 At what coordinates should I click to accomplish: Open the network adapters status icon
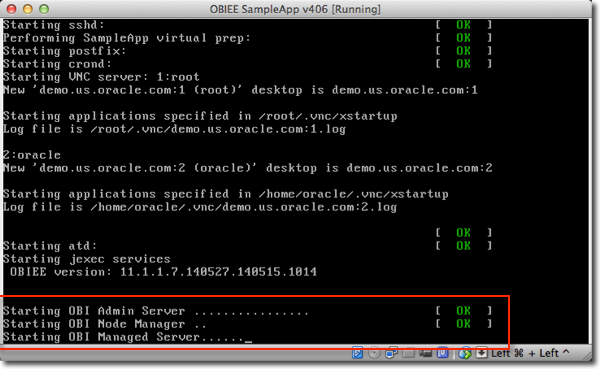[x=391, y=353]
